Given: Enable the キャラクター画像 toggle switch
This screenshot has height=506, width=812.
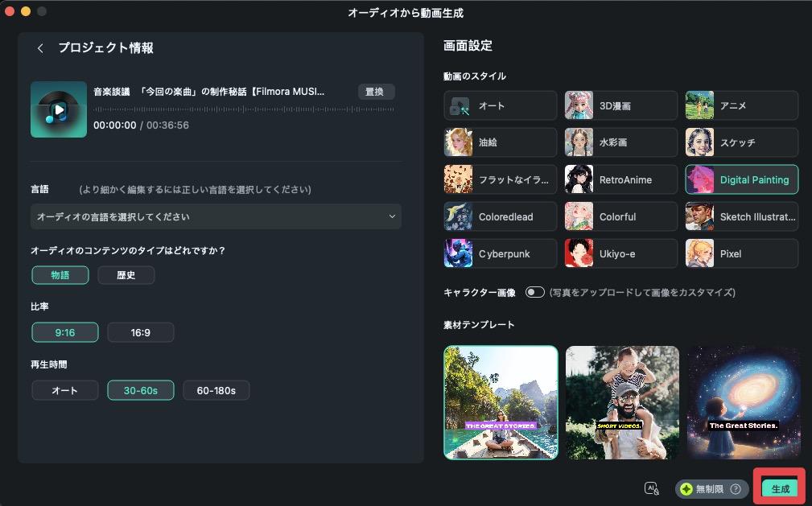Looking at the screenshot, I should click(535, 292).
